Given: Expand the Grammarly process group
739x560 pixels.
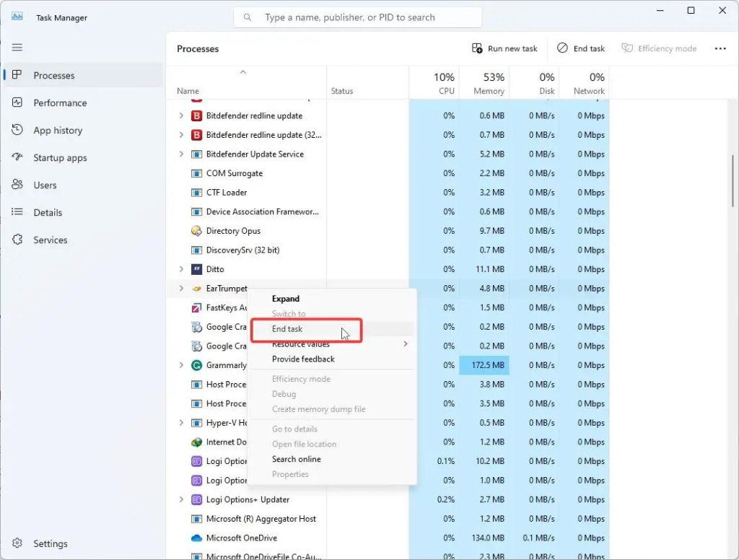Looking at the screenshot, I should coord(181,365).
